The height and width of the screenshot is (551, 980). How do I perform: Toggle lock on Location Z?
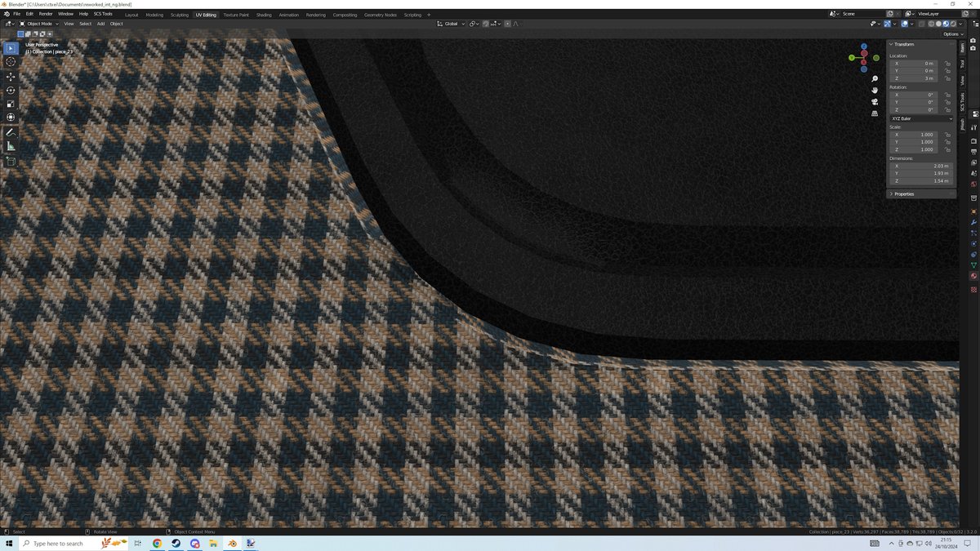947,78
